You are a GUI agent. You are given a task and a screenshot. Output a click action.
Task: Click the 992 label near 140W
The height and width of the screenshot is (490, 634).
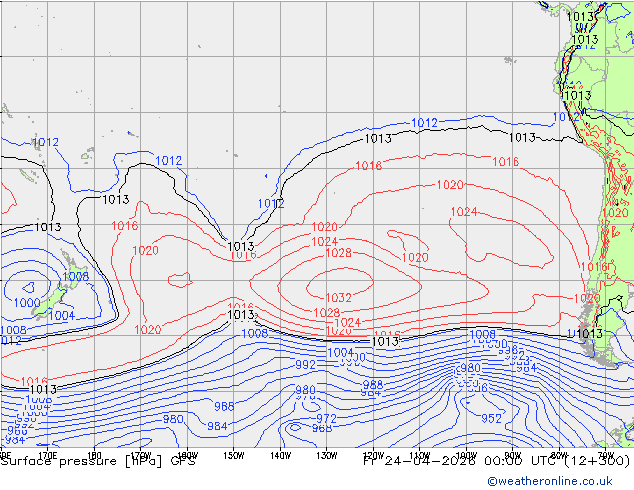305,365
